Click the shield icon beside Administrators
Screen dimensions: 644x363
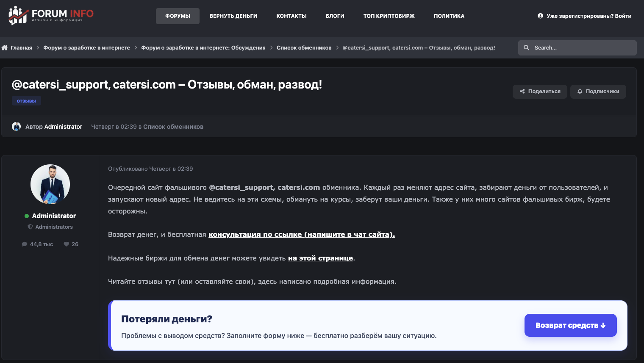tap(30, 227)
